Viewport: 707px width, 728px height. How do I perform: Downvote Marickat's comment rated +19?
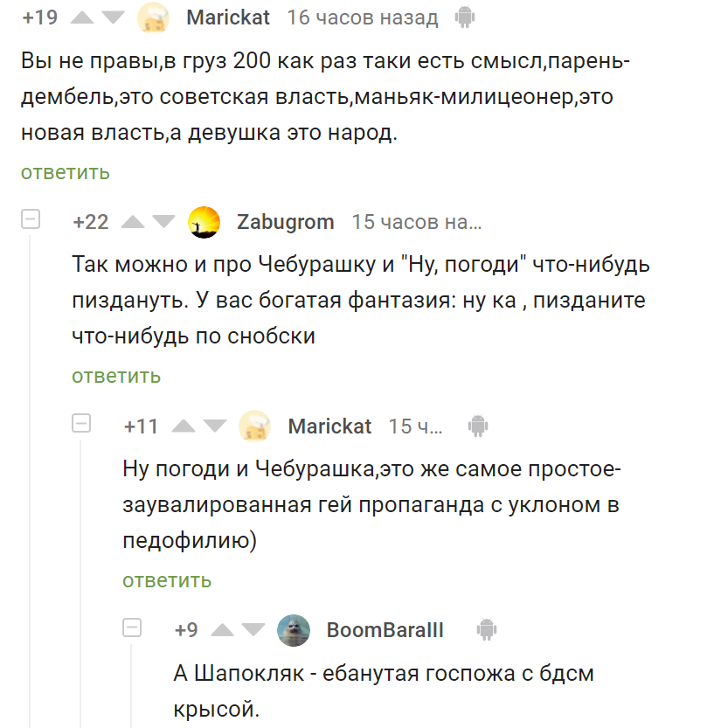point(114,17)
